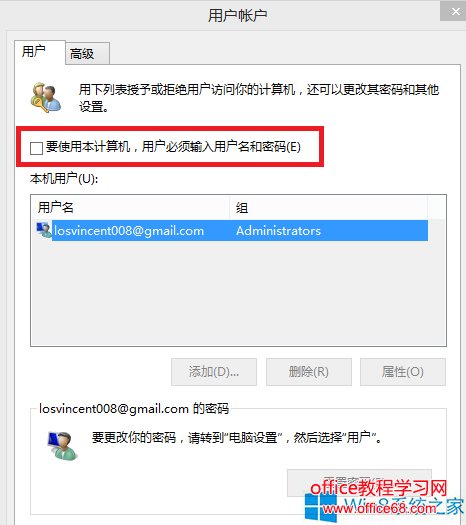Image resolution: width=466 pixels, height=525 pixels.
Task: Click the 用户帐户 title bar text
Action: click(237, 15)
